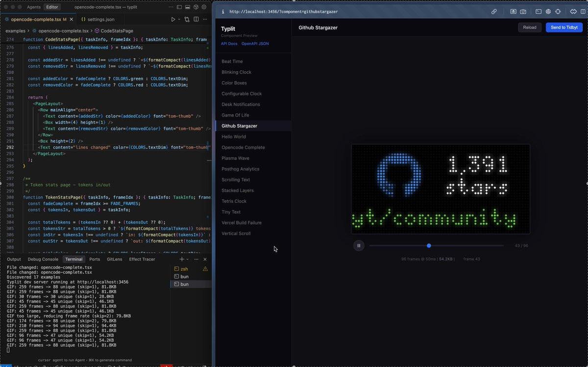Open Posthog Analytics component
Screen dimensions: 588x367
click(x=254, y=169)
